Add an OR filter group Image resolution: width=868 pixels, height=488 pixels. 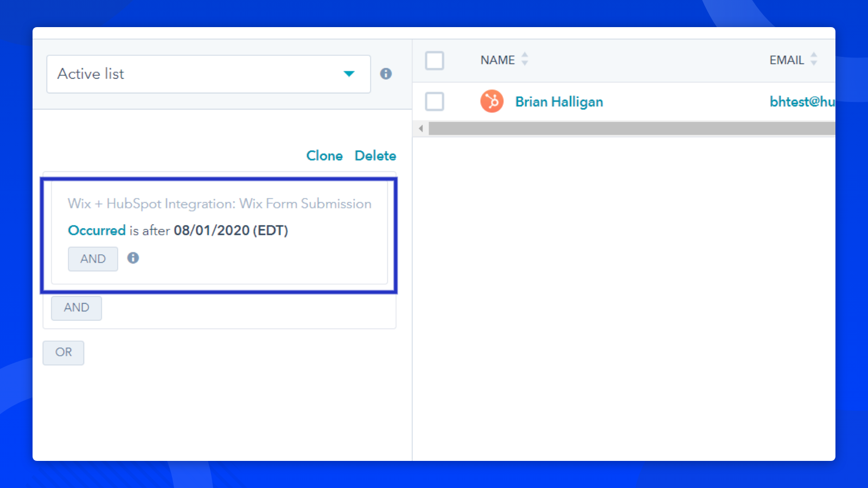(63, 352)
